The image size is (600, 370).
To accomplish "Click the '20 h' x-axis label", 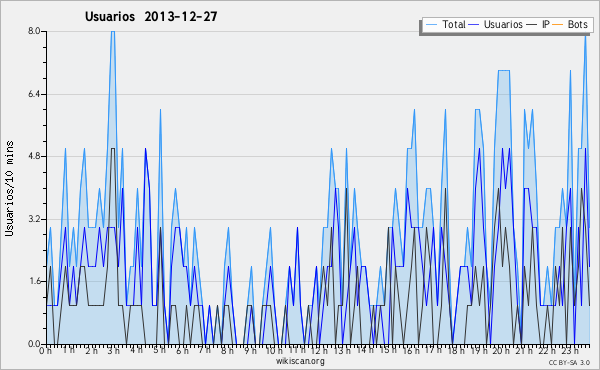I will [501, 350].
